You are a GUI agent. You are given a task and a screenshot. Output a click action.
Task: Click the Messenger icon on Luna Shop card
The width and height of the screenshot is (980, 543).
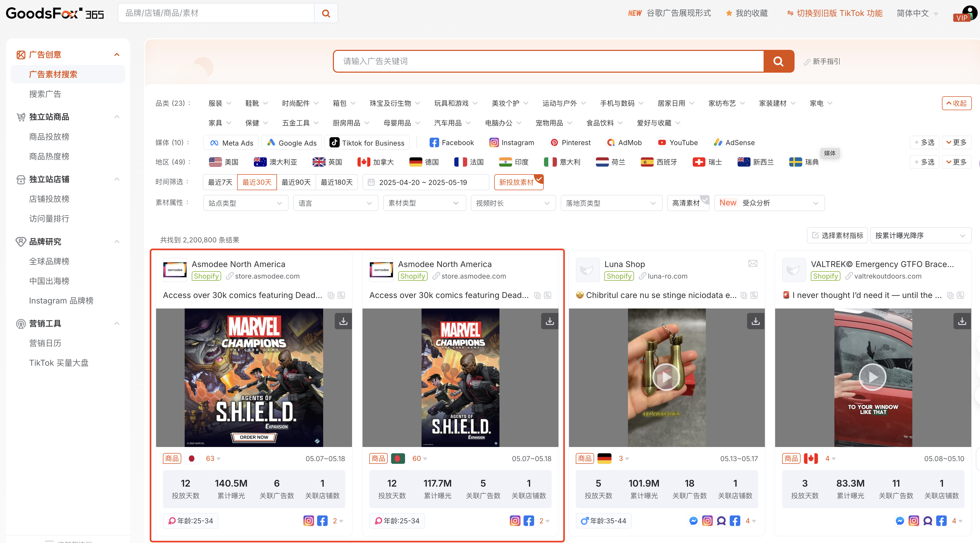(x=693, y=520)
